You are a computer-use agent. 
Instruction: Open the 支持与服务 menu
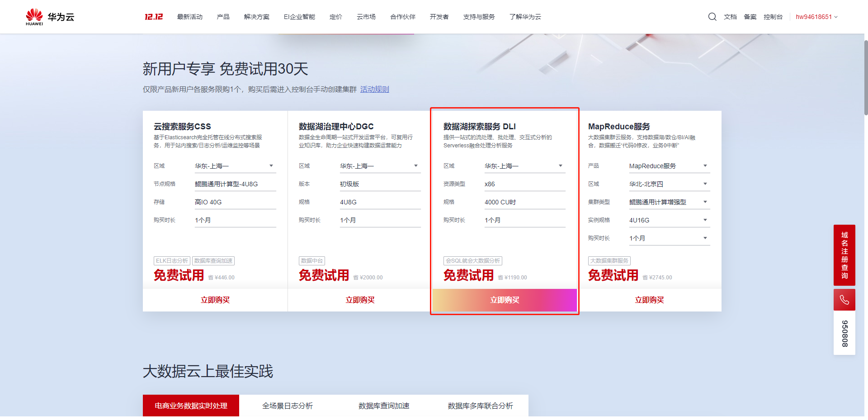479,17
